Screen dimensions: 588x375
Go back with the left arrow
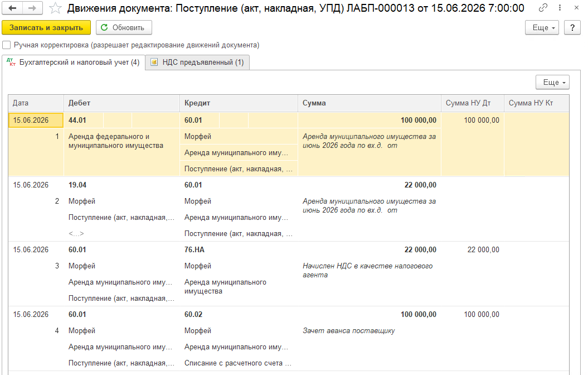(x=12, y=8)
